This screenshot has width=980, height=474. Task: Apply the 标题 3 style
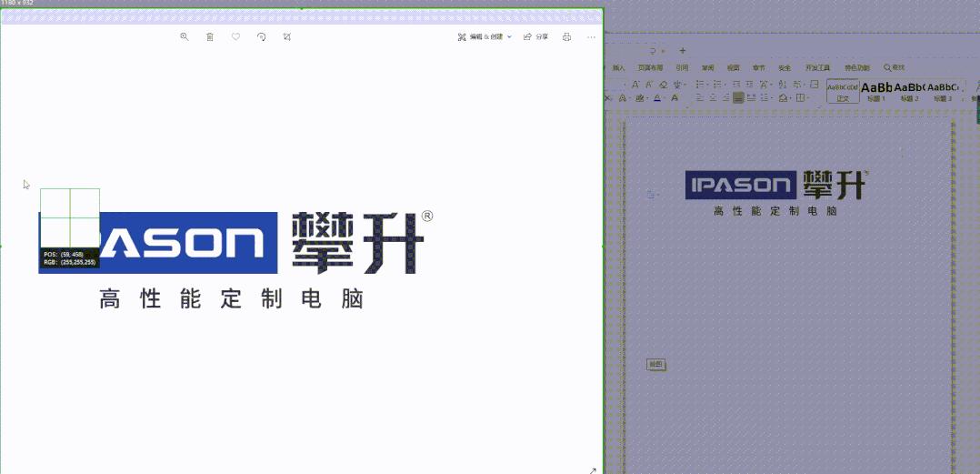tap(943, 91)
